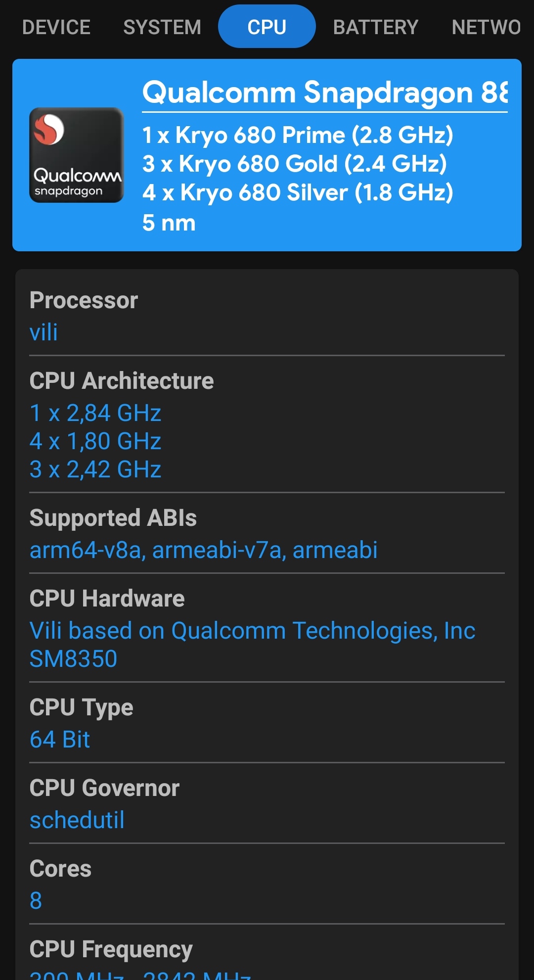This screenshot has height=980, width=534.
Task: Select the Supported ABIs entry
Action: pos(267,534)
